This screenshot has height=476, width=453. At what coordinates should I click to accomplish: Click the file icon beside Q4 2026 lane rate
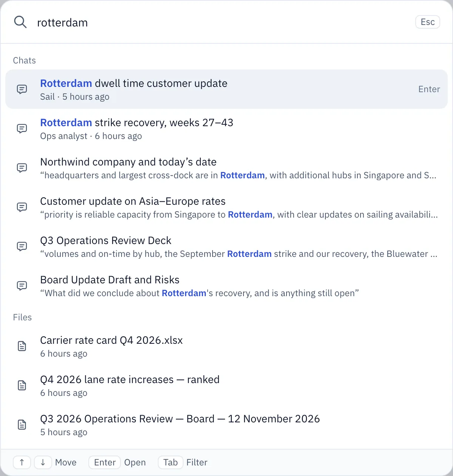[22, 385]
